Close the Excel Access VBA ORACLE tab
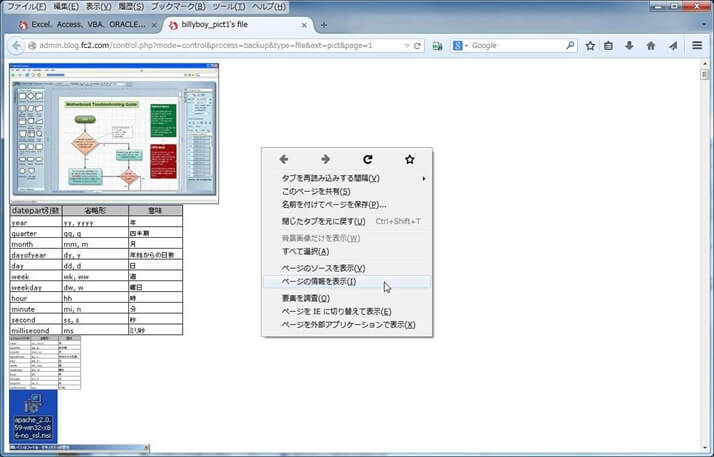Screen dimensions: 714x457 pyautogui.click(x=154, y=25)
